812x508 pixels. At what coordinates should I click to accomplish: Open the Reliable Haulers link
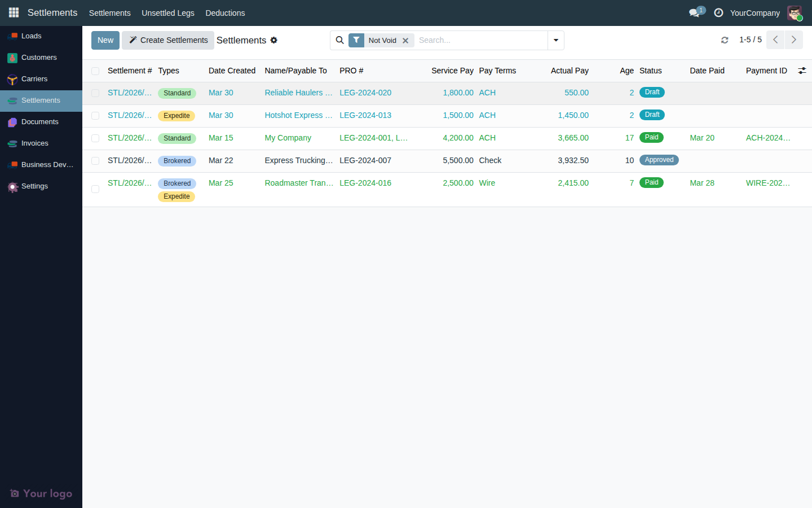(x=299, y=93)
